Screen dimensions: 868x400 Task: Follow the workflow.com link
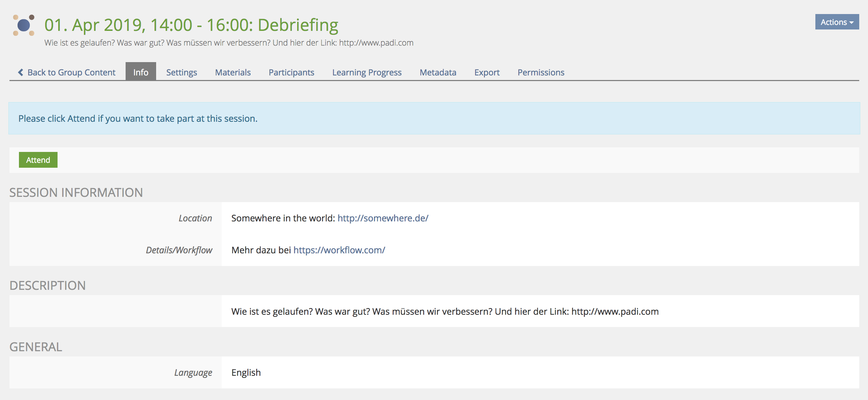tap(339, 250)
